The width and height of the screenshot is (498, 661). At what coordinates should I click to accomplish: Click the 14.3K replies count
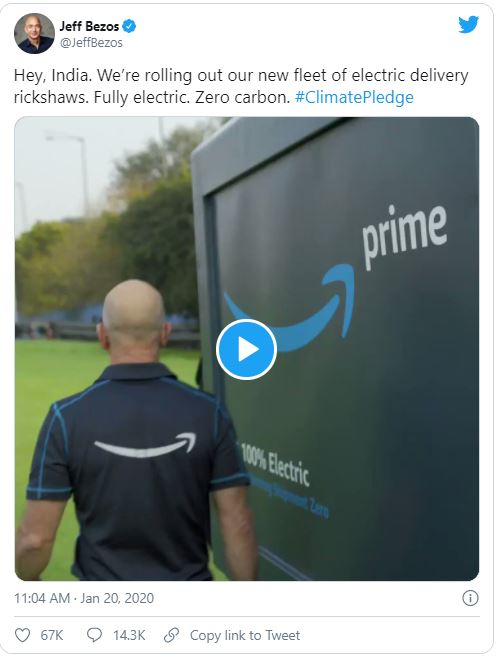(129, 635)
